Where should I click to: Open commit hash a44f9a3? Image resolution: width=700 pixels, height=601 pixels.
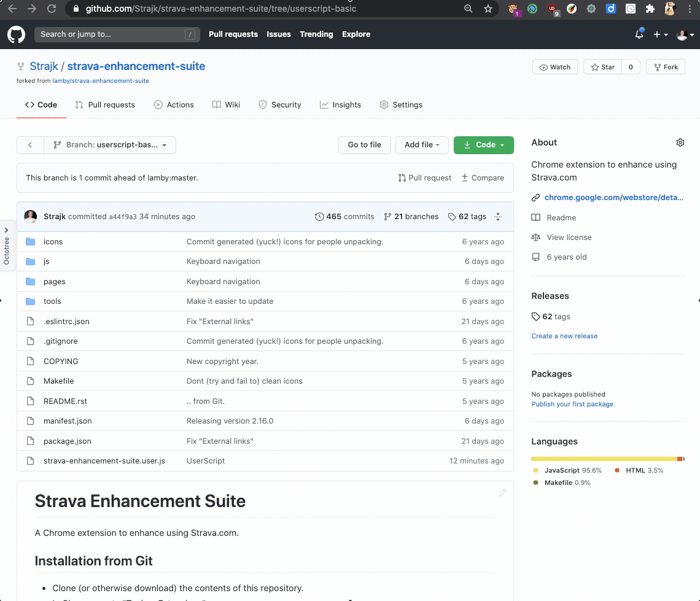123,216
